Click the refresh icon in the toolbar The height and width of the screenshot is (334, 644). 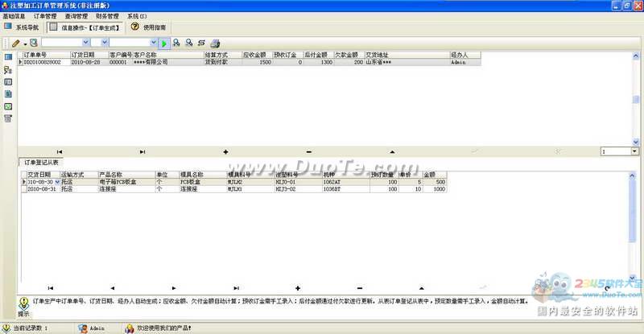(x=202, y=43)
